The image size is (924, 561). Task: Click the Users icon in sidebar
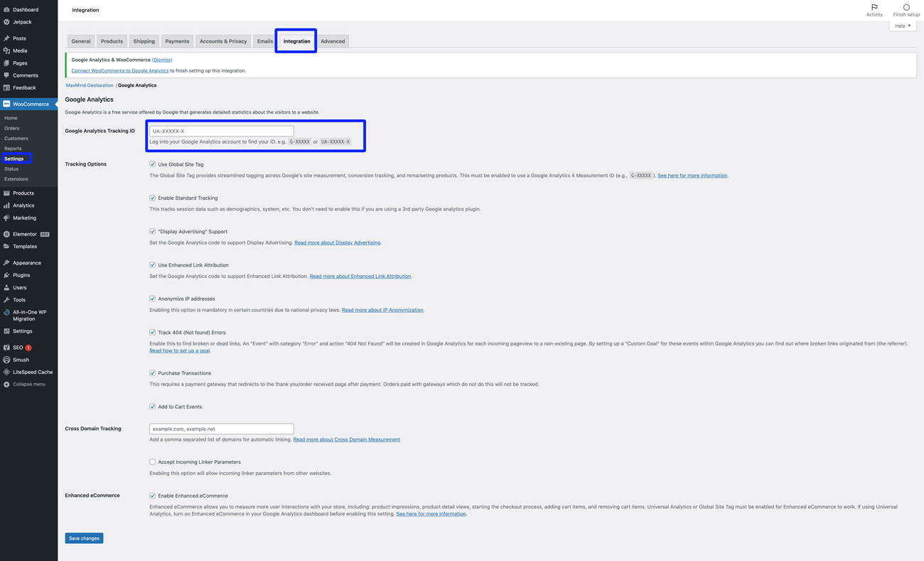tap(6, 287)
